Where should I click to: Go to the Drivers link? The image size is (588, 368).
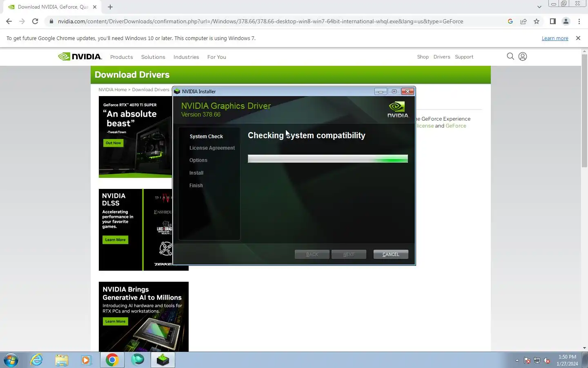pos(442,57)
